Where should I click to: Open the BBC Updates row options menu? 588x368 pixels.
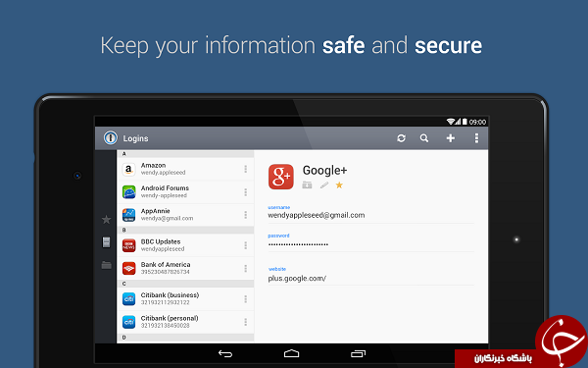[x=246, y=245]
